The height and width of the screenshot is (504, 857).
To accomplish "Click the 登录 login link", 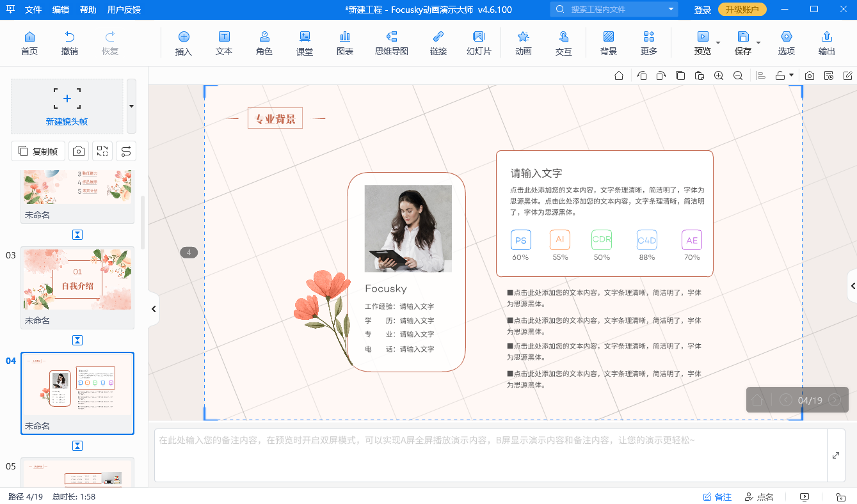I will (703, 10).
